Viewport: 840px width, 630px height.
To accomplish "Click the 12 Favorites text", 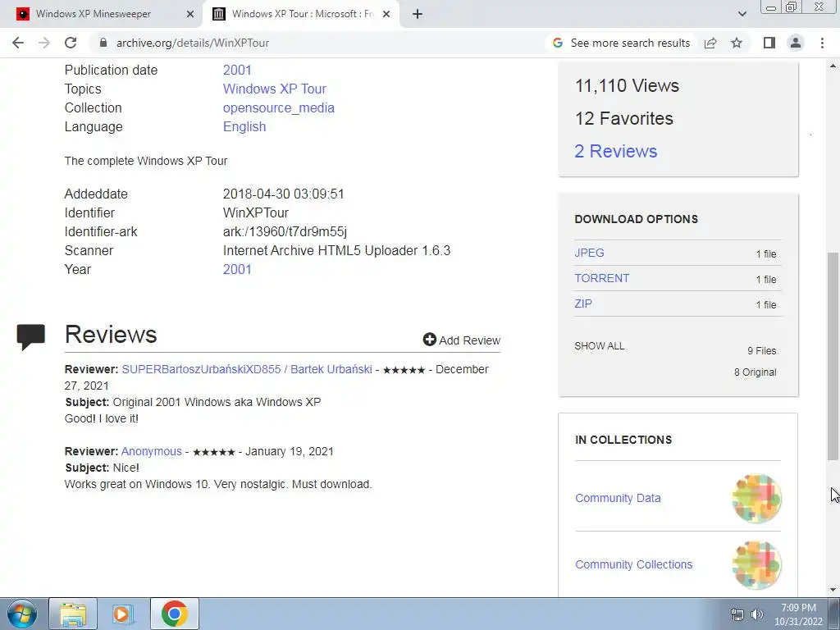I will 623,118.
